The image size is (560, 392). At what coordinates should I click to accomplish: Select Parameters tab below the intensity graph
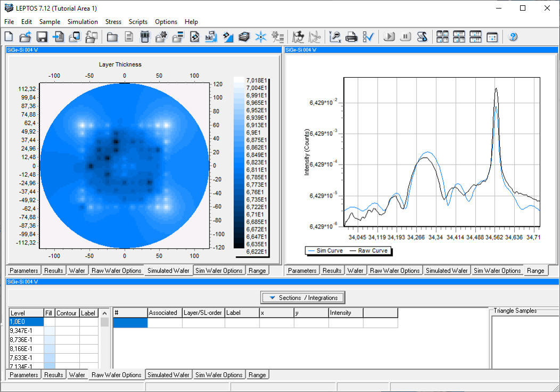pos(302,271)
